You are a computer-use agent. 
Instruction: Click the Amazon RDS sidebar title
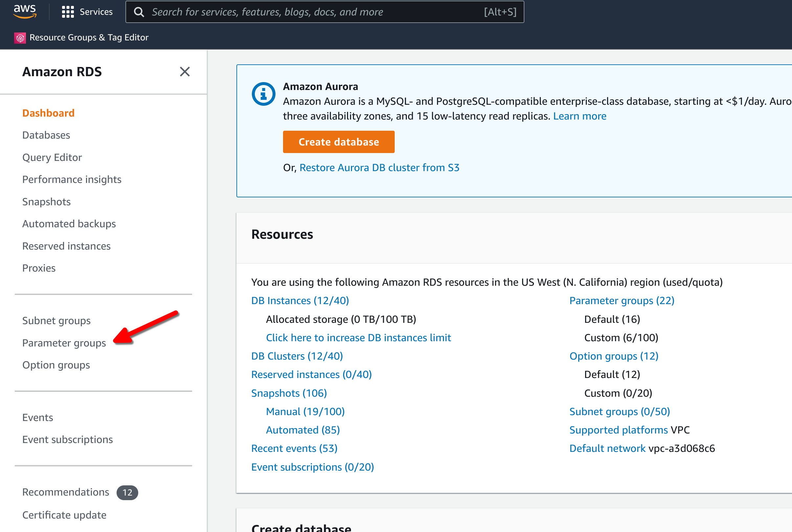[x=62, y=72]
